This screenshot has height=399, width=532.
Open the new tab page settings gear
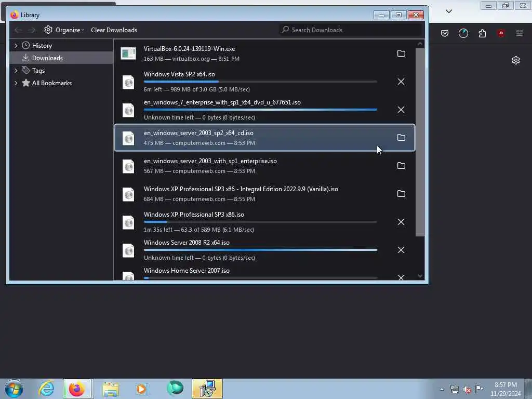(x=516, y=60)
